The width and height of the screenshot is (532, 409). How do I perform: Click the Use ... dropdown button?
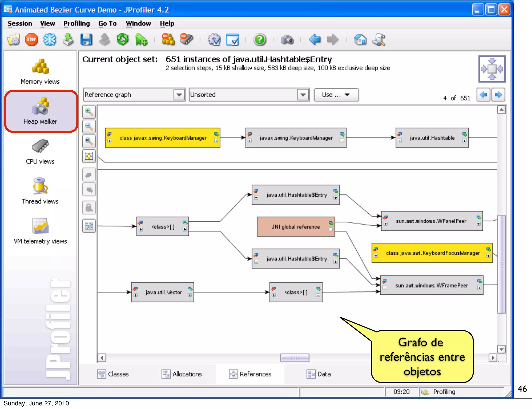[x=336, y=95]
